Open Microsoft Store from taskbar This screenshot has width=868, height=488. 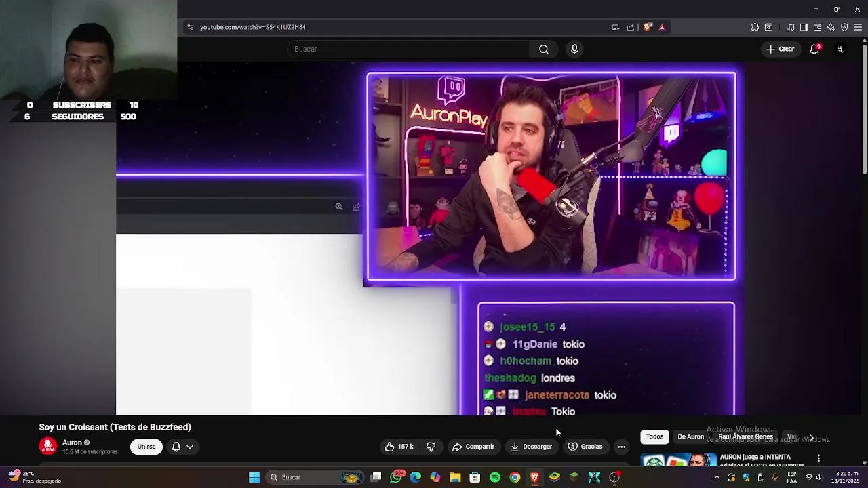(x=475, y=477)
